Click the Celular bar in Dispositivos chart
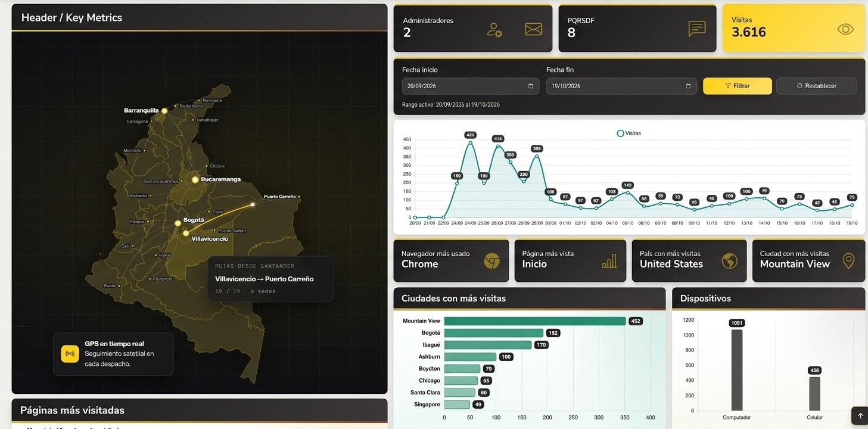The image size is (868, 429). [x=814, y=394]
